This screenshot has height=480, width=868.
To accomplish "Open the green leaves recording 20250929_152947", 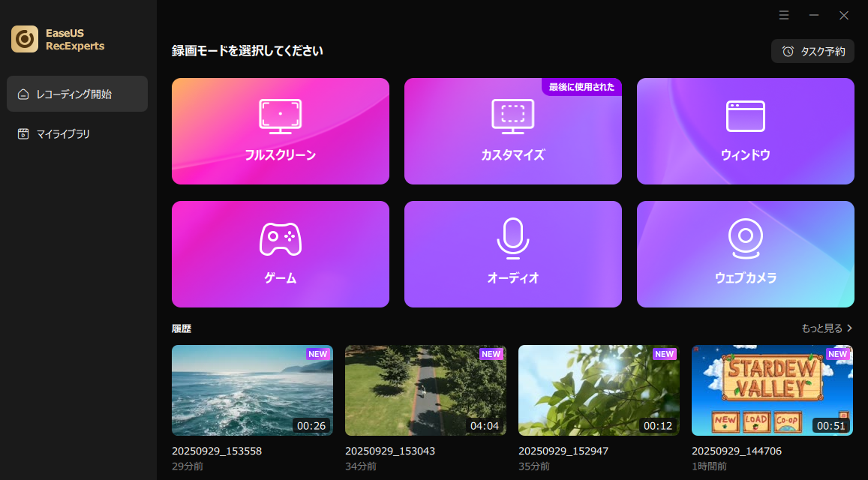I will [599, 390].
